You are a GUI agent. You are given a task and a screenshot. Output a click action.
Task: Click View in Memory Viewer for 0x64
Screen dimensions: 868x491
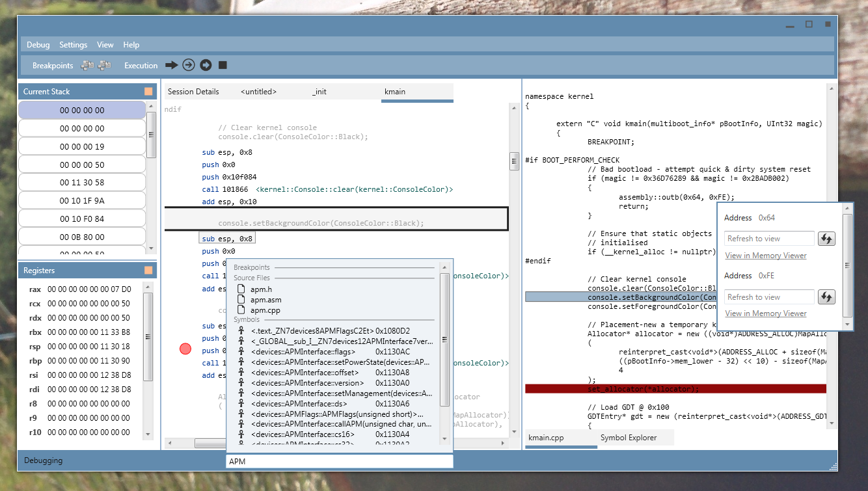click(765, 256)
